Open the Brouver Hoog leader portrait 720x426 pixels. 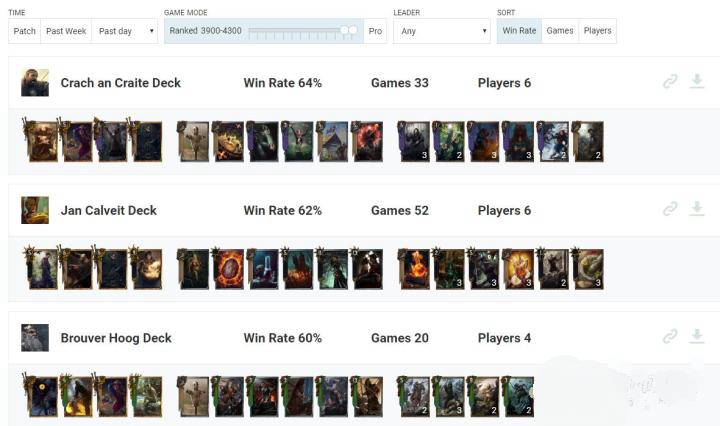point(35,338)
